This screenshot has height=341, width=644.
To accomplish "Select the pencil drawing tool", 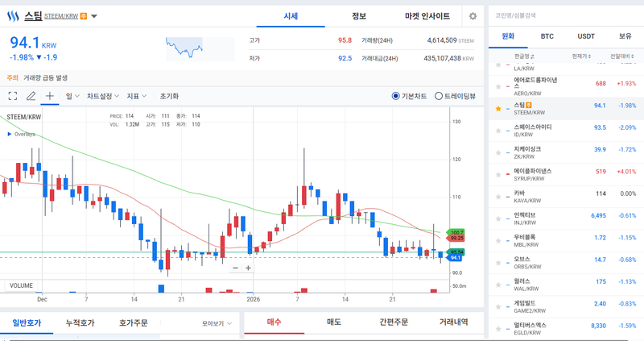I will pos(31,95).
